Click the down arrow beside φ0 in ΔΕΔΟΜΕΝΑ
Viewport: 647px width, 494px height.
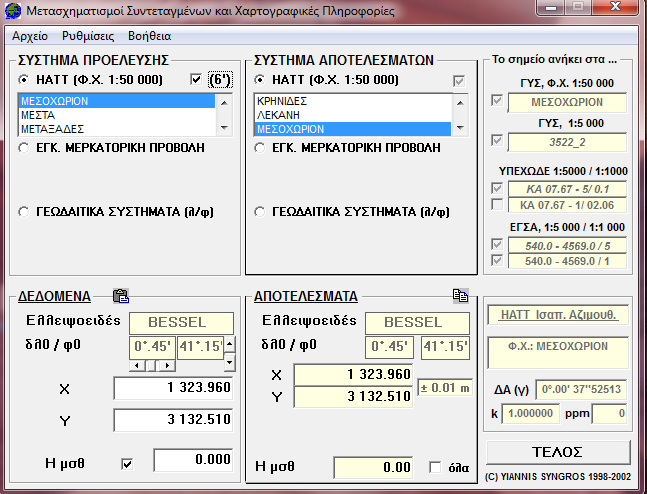point(230,363)
